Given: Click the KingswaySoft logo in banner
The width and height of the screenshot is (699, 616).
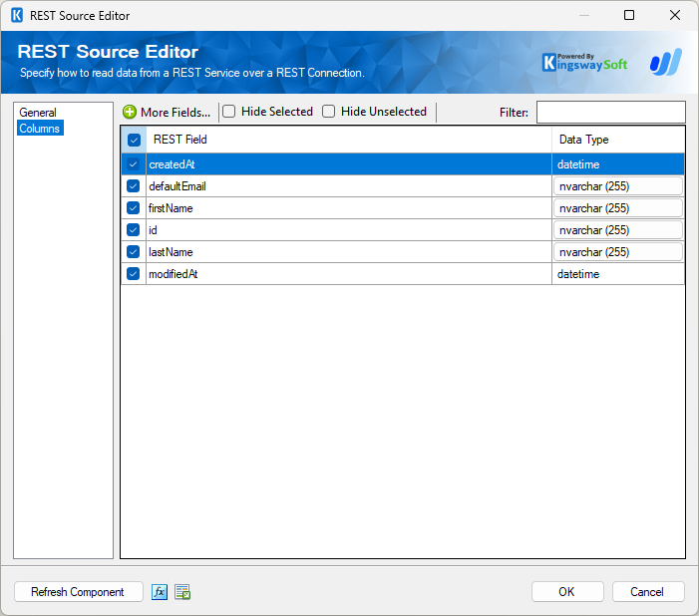Looking at the screenshot, I should point(584,63).
